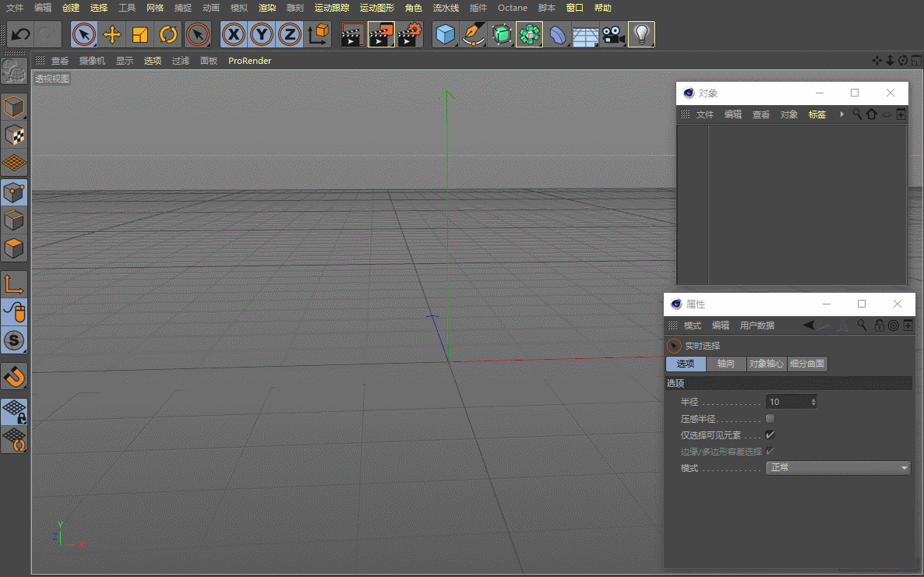Open viewport 显示 menu
Screen dimensions: 924x577
(x=125, y=61)
